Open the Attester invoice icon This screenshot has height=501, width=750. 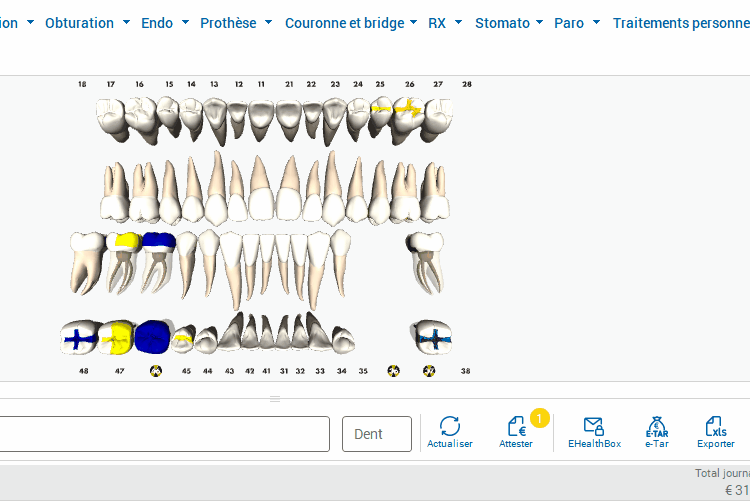coord(517,426)
